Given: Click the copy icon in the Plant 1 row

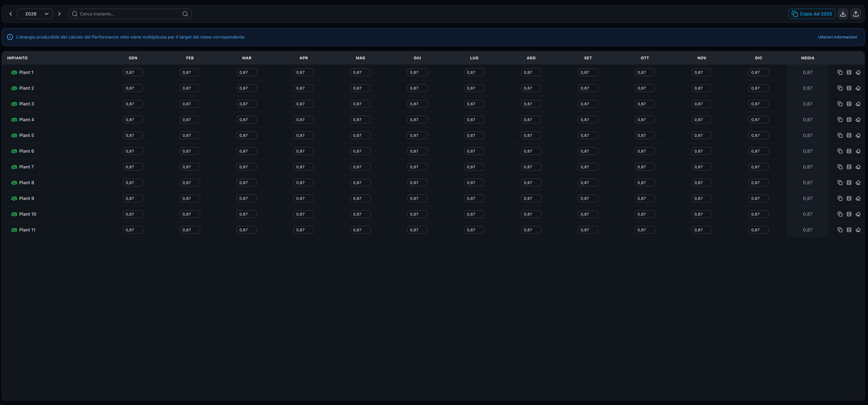Looking at the screenshot, I should [x=840, y=72].
